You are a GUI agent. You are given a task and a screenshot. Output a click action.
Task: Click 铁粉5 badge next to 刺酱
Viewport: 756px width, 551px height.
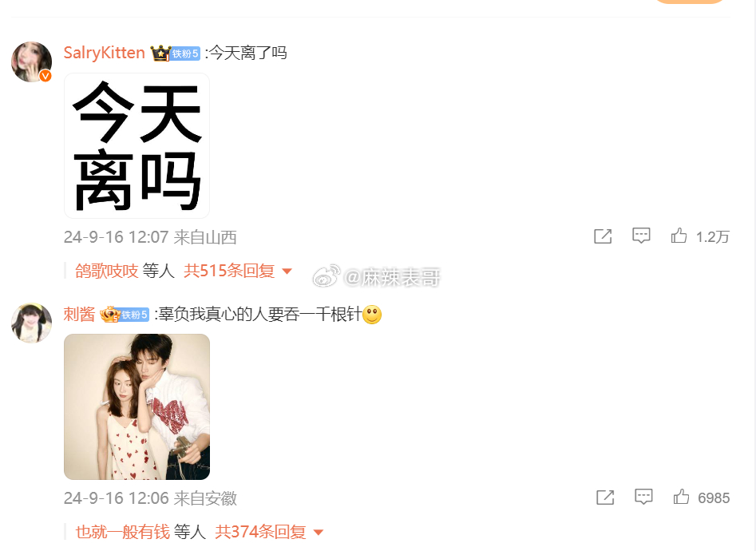[x=135, y=315]
